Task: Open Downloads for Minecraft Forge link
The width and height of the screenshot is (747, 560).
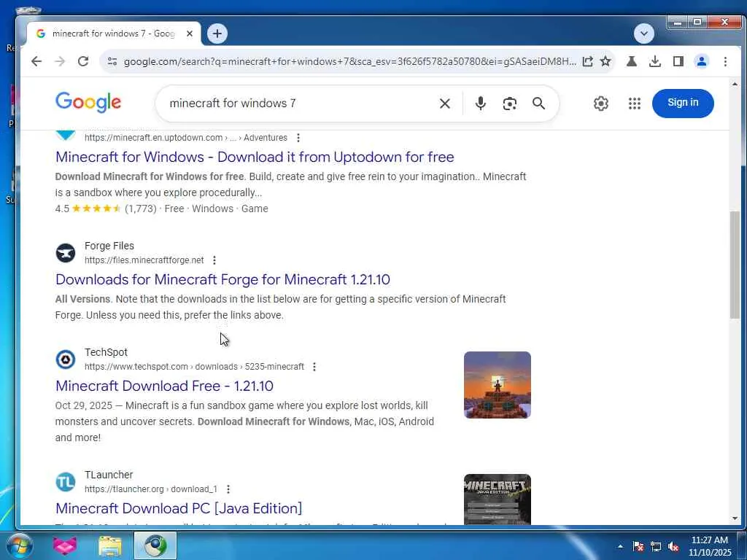Action: tap(222, 279)
